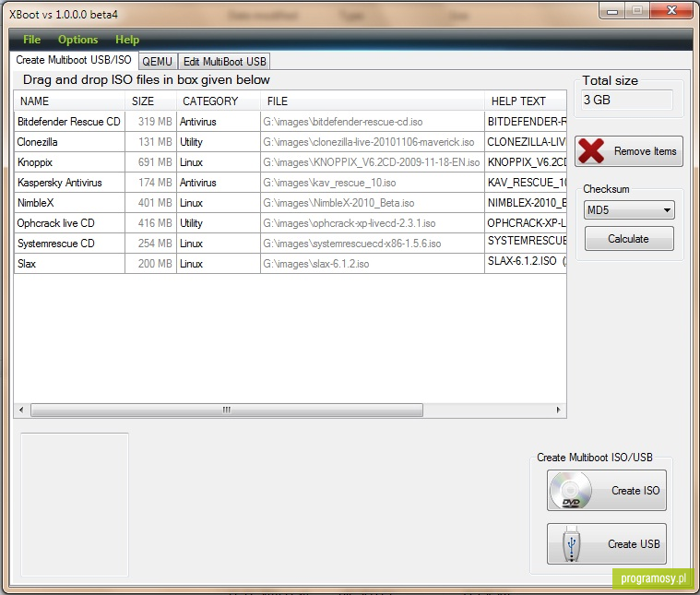Click the SLAX-6.1.2.ISO help text cell

tap(526, 263)
